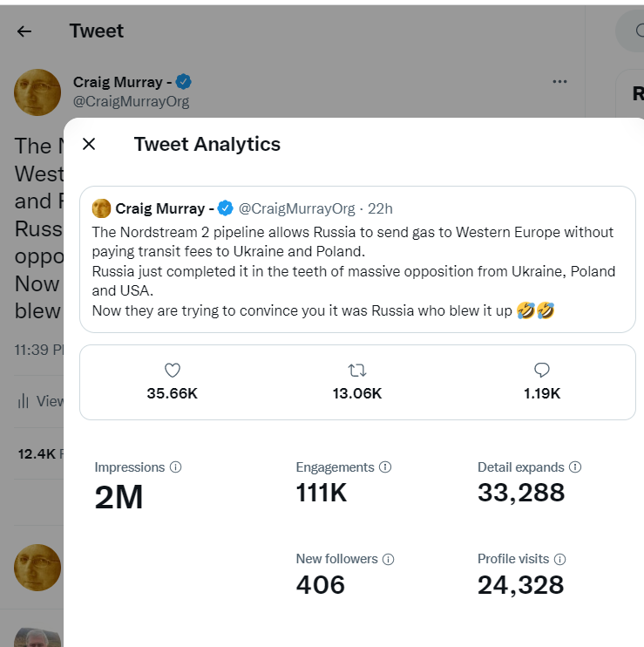The width and height of the screenshot is (644, 647).
Task: Close the Tweet Analytics dialog
Action: 89,144
